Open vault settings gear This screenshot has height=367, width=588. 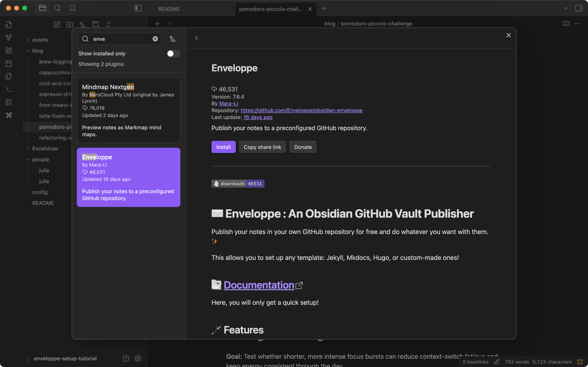pyautogui.click(x=138, y=359)
